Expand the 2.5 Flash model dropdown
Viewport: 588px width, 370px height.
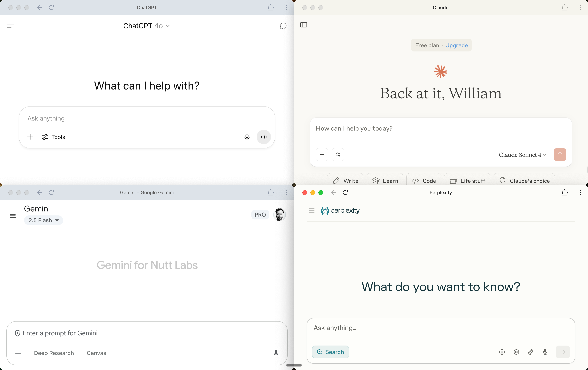tap(43, 220)
